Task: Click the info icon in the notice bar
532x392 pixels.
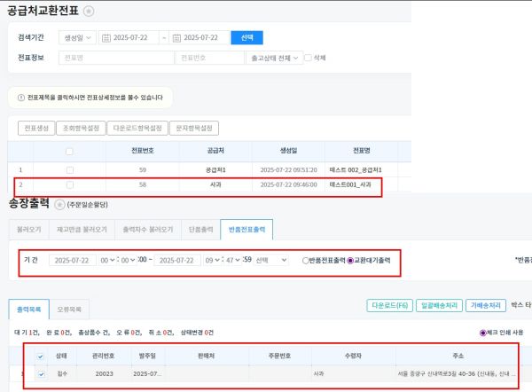Action: click(x=21, y=98)
